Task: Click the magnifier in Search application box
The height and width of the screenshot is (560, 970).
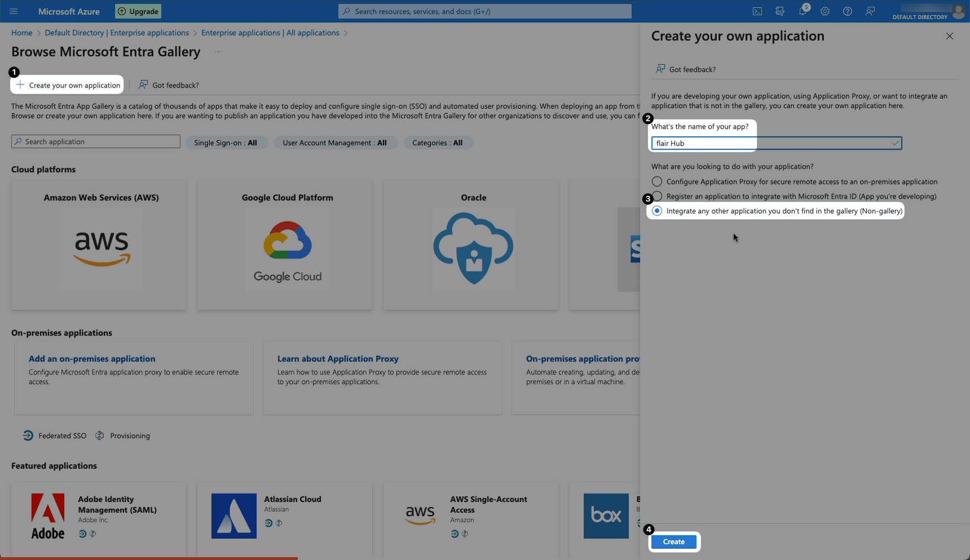Action: pyautogui.click(x=19, y=142)
